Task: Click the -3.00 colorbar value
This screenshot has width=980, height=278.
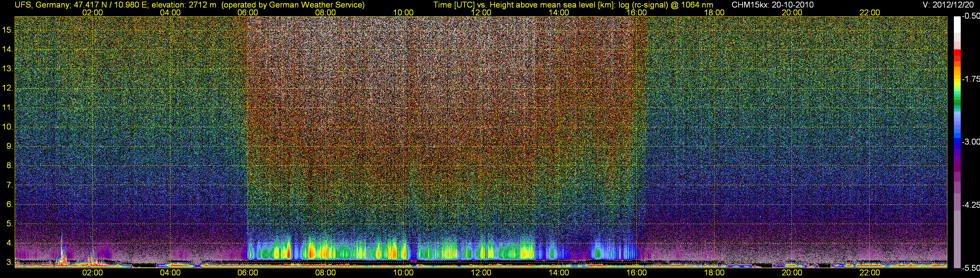Action: (x=971, y=142)
